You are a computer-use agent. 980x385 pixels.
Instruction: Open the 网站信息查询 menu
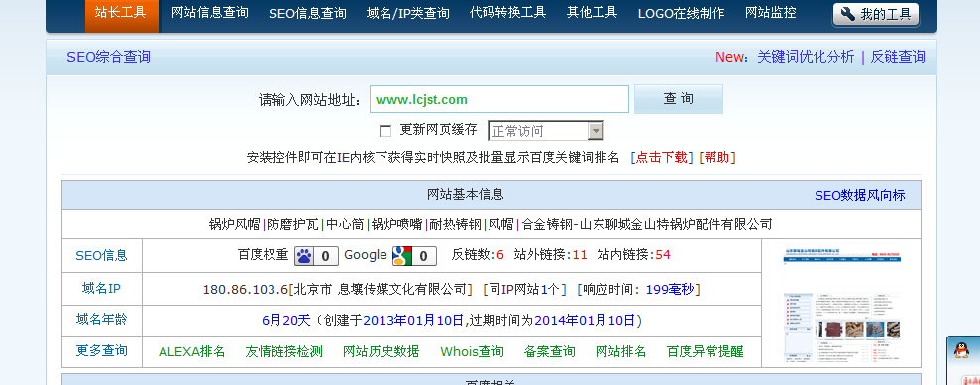click(x=210, y=13)
